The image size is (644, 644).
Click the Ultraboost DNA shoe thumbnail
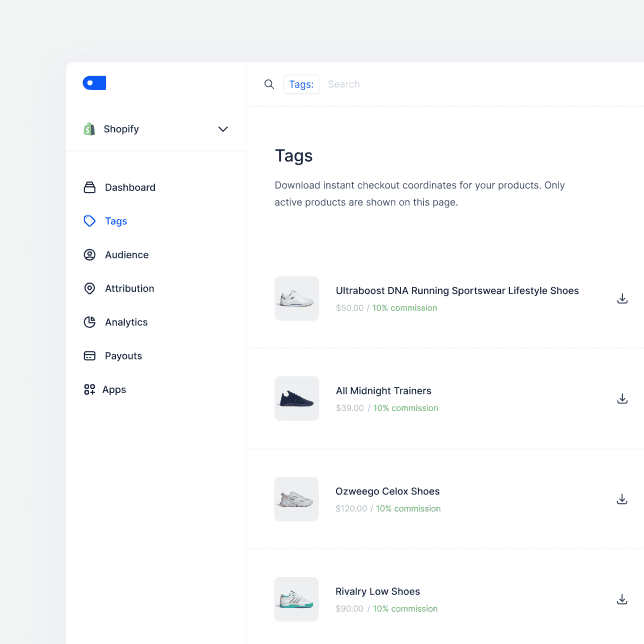point(297,298)
